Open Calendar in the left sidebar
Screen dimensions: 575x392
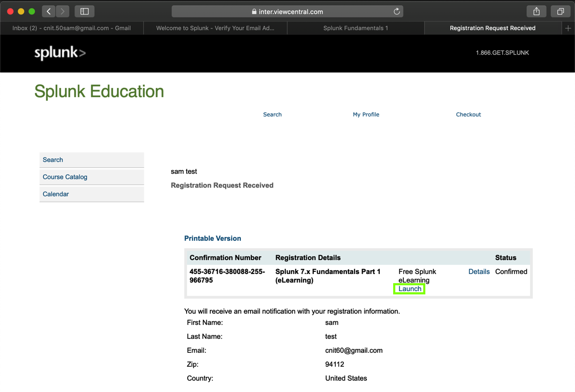click(x=56, y=194)
